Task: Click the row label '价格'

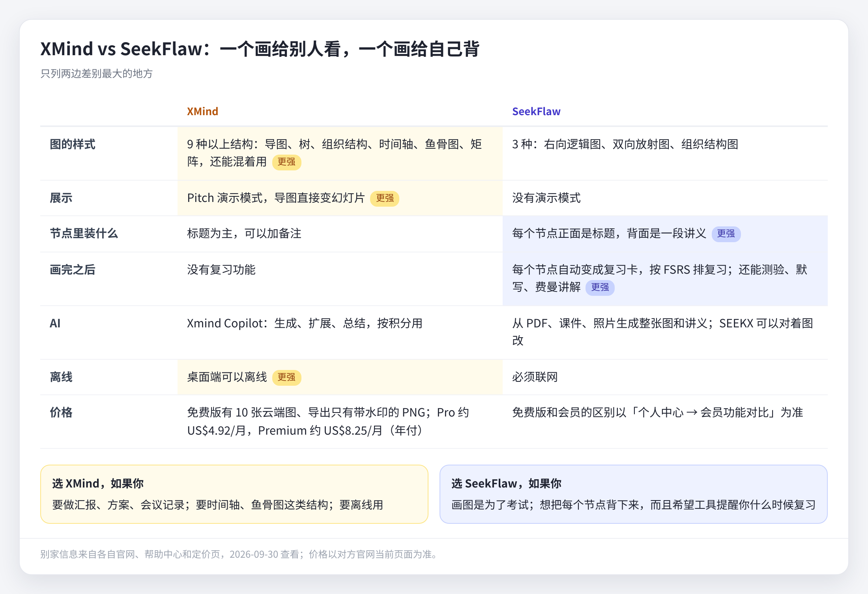Action: (61, 413)
